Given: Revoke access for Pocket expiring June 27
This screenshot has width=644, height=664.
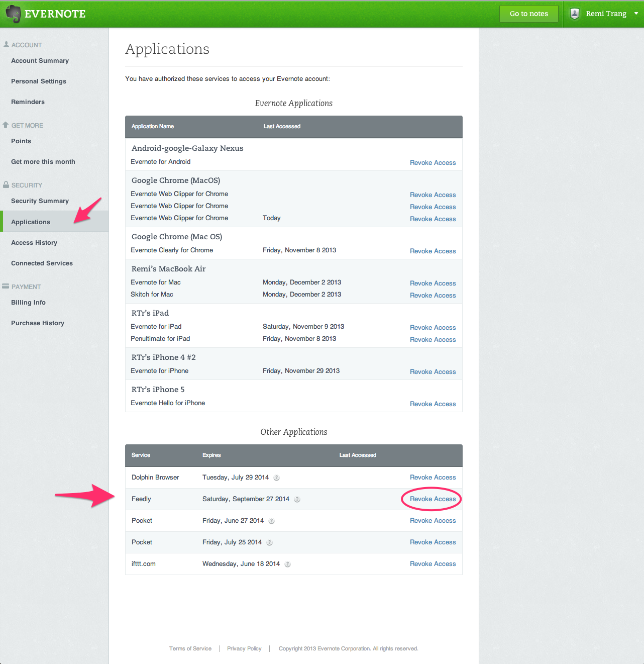Looking at the screenshot, I should (433, 521).
